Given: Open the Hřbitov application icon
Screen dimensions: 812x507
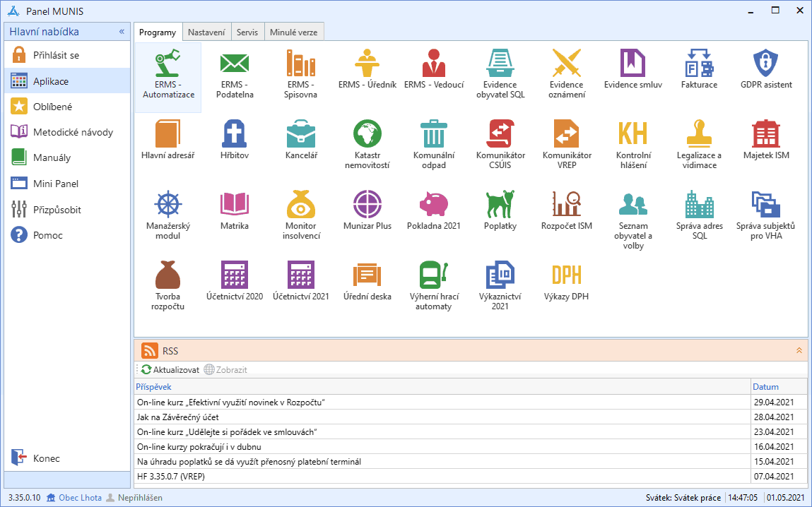Looking at the screenshot, I should click(234, 134).
